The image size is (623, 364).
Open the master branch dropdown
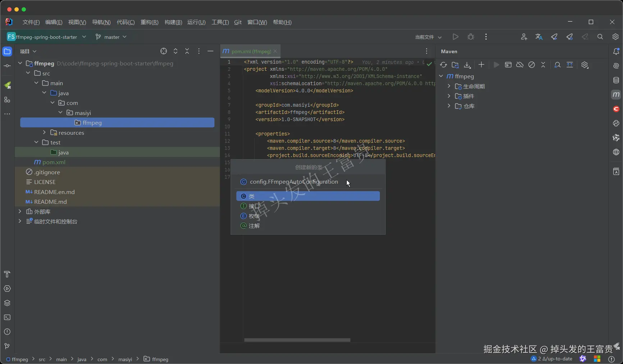(111, 37)
